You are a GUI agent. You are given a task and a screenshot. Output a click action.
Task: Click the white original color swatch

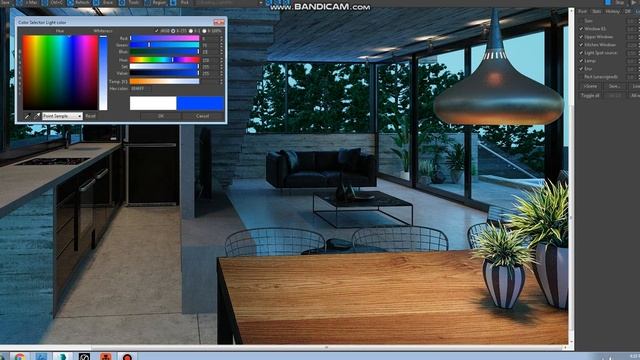(x=153, y=103)
